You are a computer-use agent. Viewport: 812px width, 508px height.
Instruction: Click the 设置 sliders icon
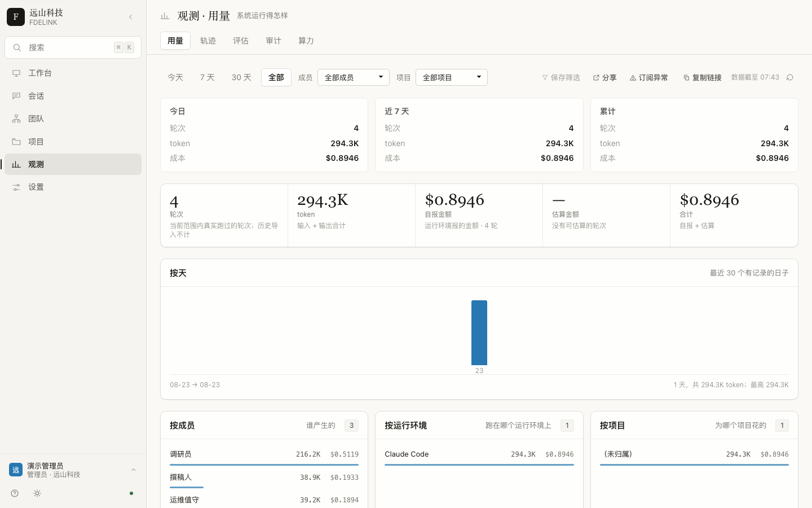pyautogui.click(x=16, y=187)
